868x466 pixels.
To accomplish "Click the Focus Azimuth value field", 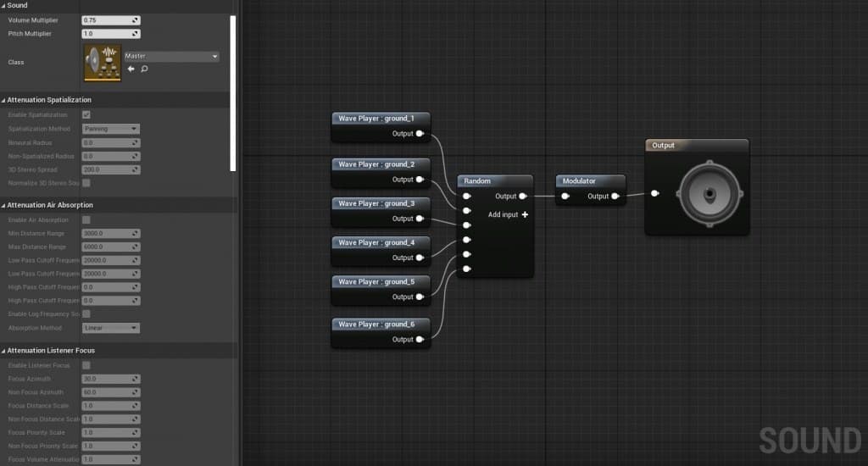I will pos(111,379).
